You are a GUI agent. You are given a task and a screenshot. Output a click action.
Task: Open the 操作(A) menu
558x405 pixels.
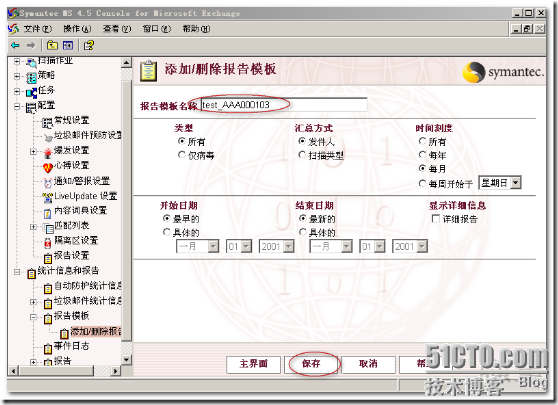pos(77,29)
